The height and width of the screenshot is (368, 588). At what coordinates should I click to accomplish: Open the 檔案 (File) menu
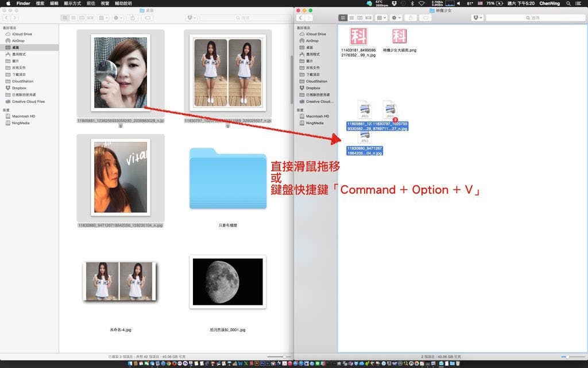click(x=40, y=3)
